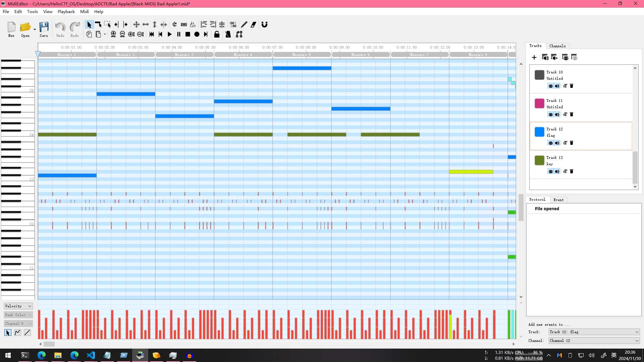Open the Playback menu
The width and height of the screenshot is (644, 362).
(x=66, y=11)
